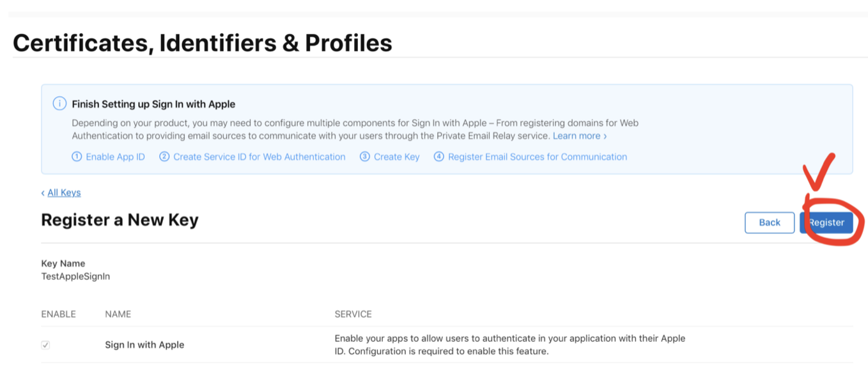868x372 pixels.
Task: Click the step 2 circled number icon
Action: (x=164, y=157)
